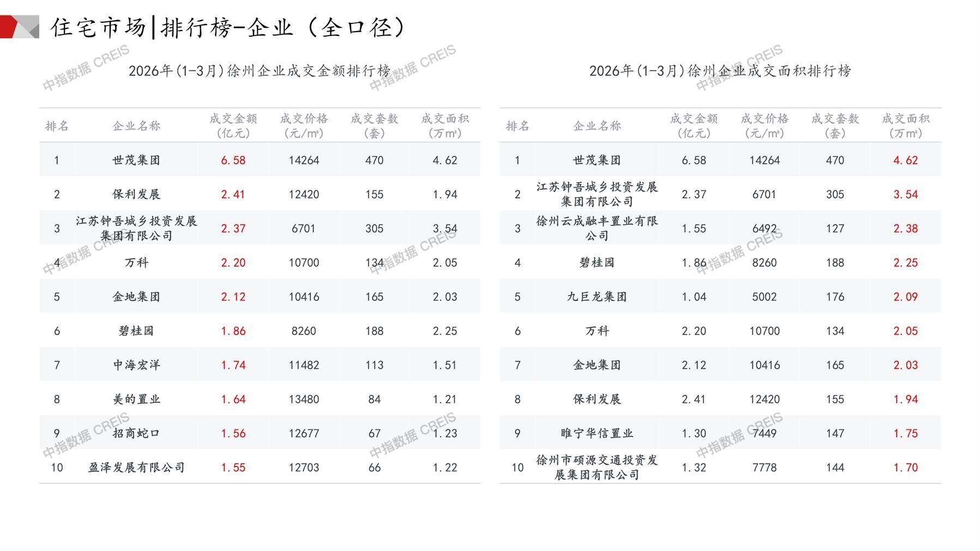
Task: Select the 徐州企业成交金额排行榜 table heading
Action: (260, 71)
